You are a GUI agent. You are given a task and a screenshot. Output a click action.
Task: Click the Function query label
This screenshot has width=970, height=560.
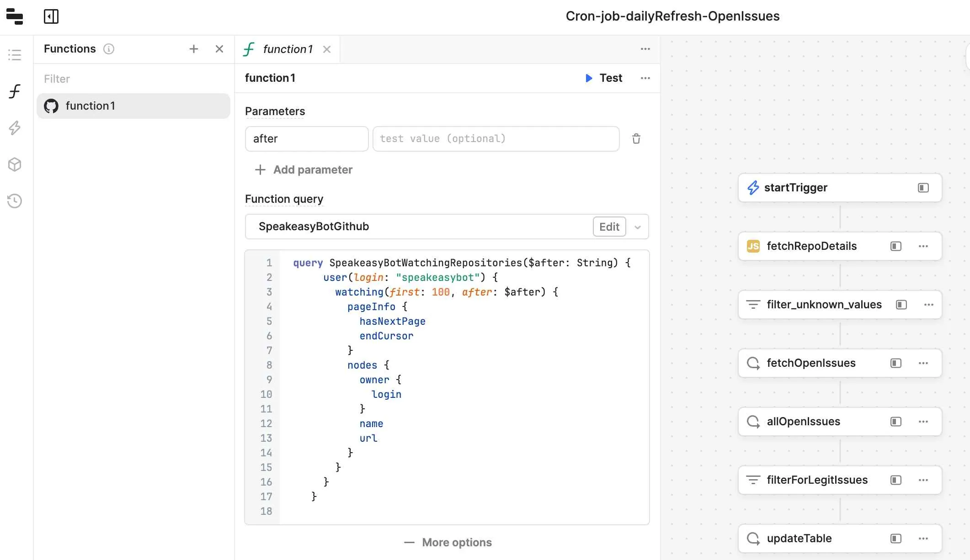[x=284, y=199]
